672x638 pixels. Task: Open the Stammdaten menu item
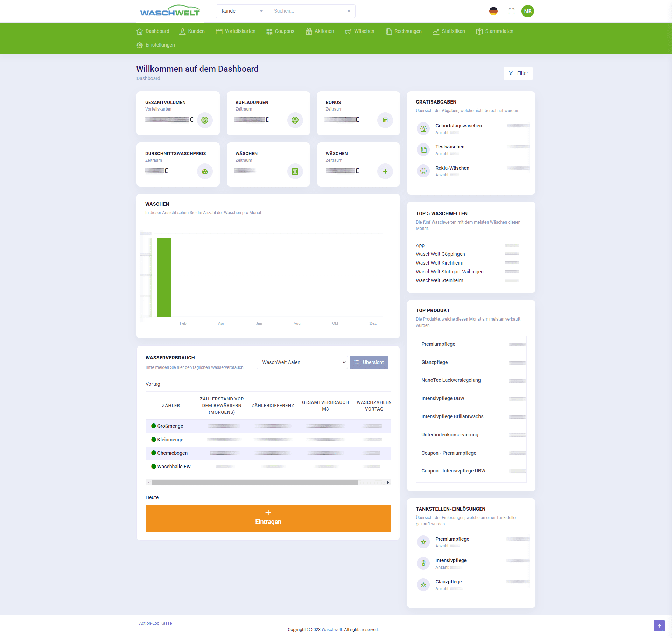click(495, 31)
